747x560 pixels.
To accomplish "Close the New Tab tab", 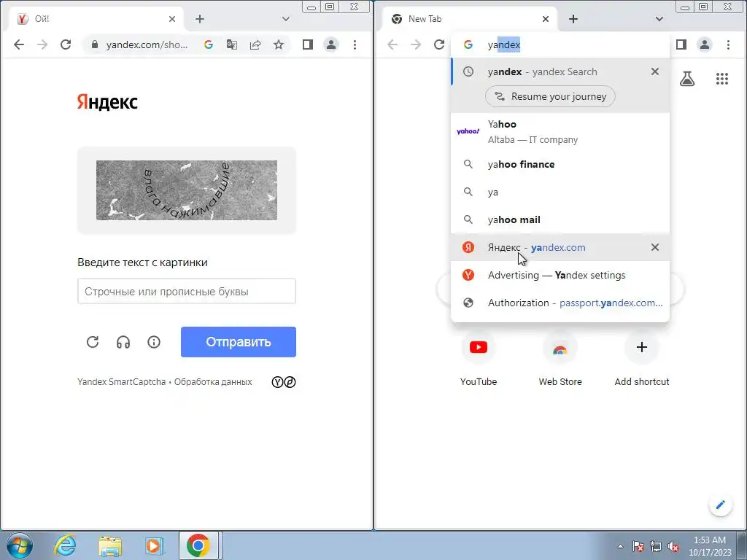I will coord(546,19).
